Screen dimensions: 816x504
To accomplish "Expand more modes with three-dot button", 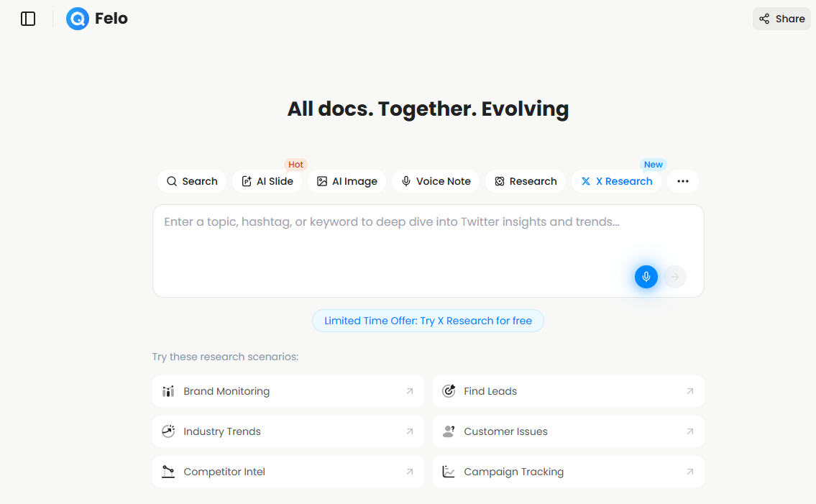I will 682,181.
